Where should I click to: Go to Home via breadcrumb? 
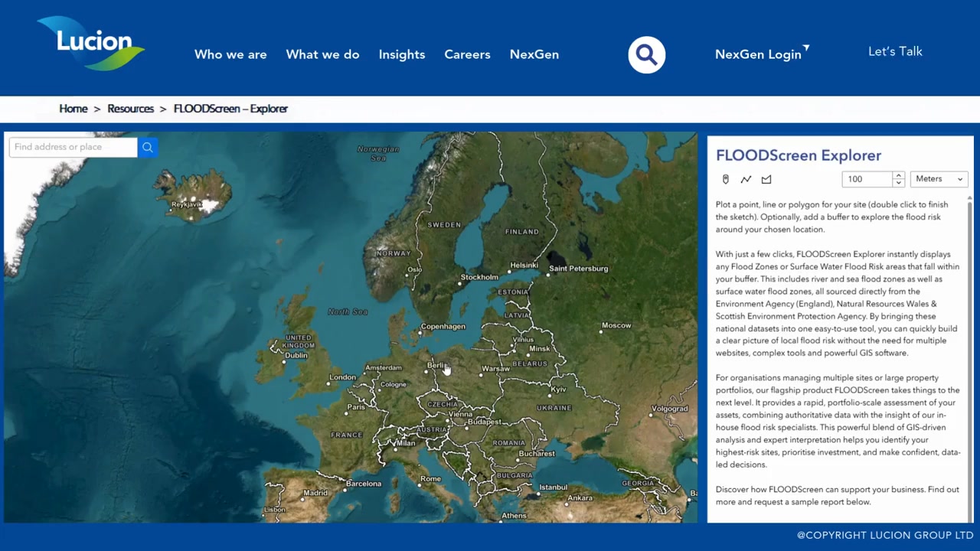73,109
